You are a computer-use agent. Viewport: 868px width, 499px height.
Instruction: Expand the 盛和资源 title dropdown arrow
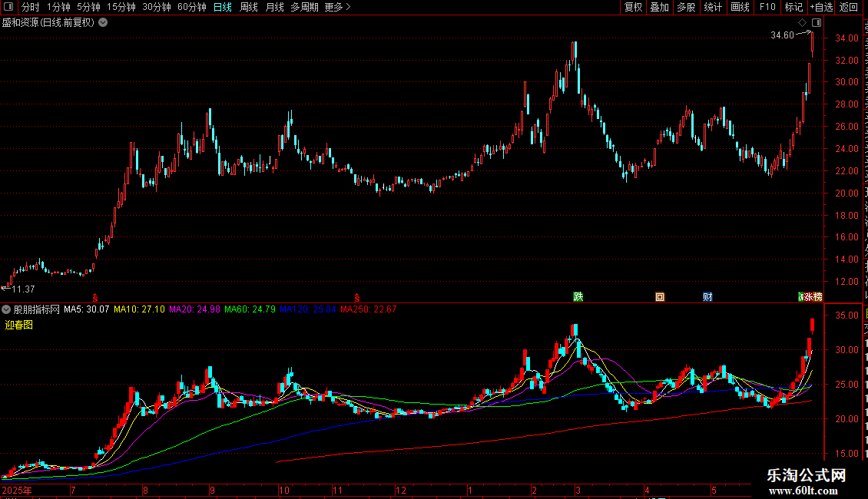tap(103, 23)
